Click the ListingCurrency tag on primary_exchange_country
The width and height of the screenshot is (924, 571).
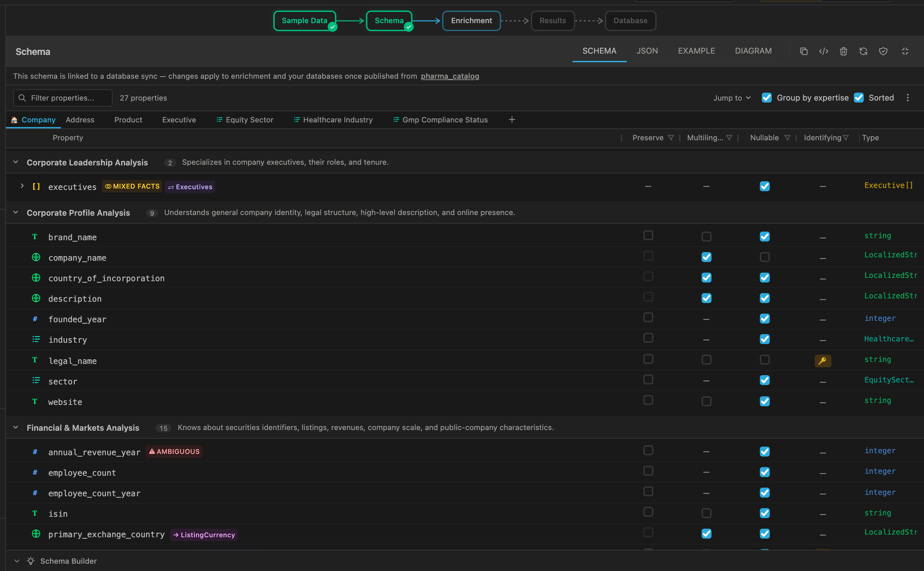pyautogui.click(x=204, y=535)
